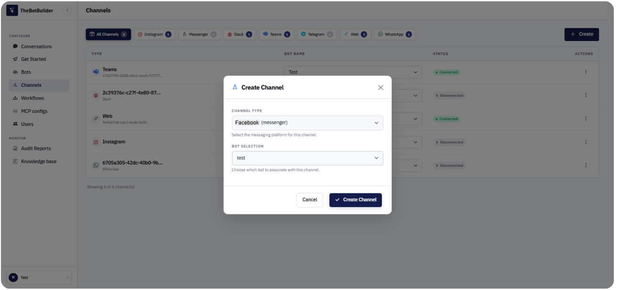Open actions menu for Instagram row

pyautogui.click(x=586, y=142)
